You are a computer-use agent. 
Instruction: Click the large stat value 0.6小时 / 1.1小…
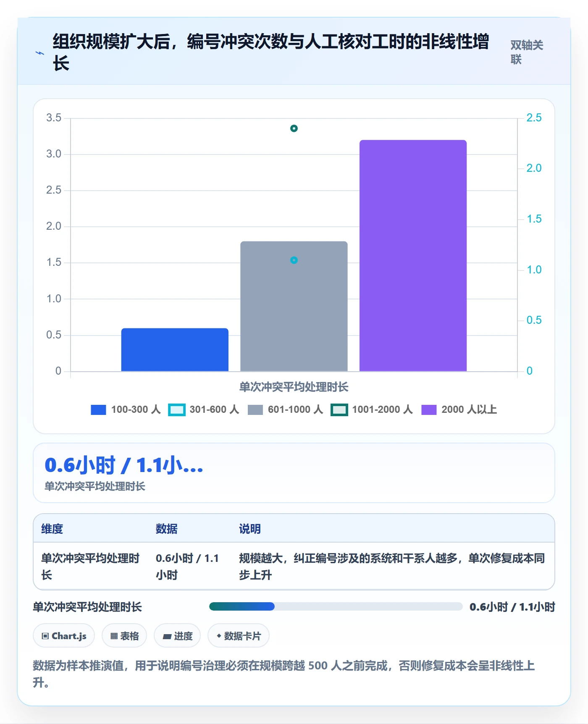coord(124,465)
